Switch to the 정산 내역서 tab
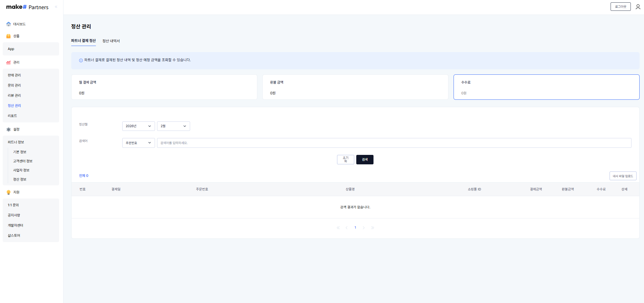The width and height of the screenshot is (644, 303). tap(111, 41)
